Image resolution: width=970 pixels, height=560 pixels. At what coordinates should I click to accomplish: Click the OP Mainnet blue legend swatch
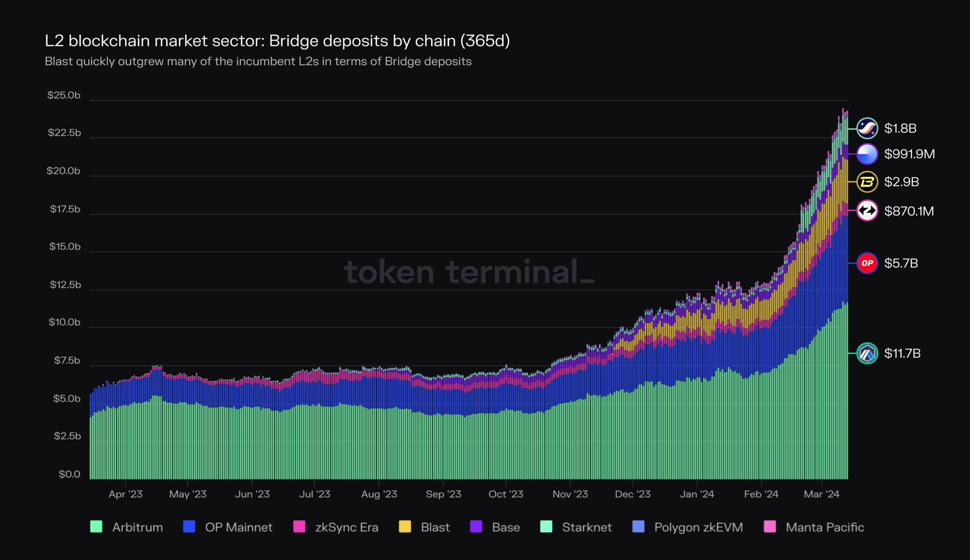(189, 527)
